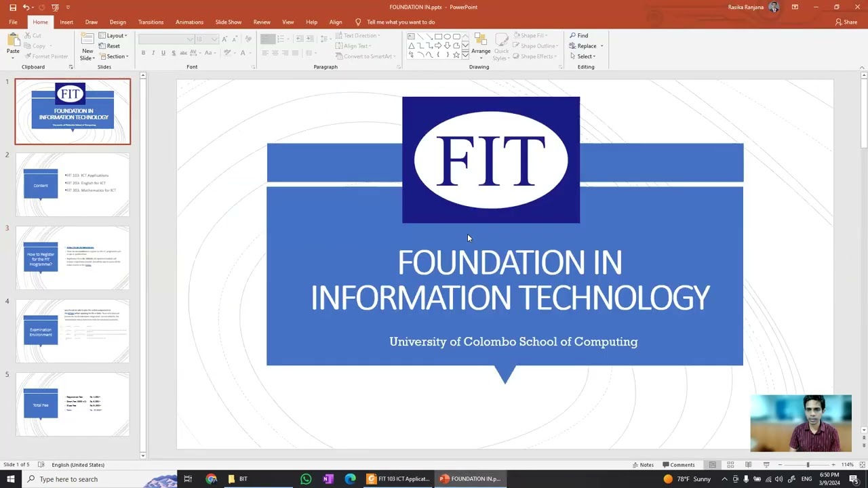Open the Shape Effects dropdown
Image resolution: width=868 pixels, height=488 pixels.
(534, 56)
